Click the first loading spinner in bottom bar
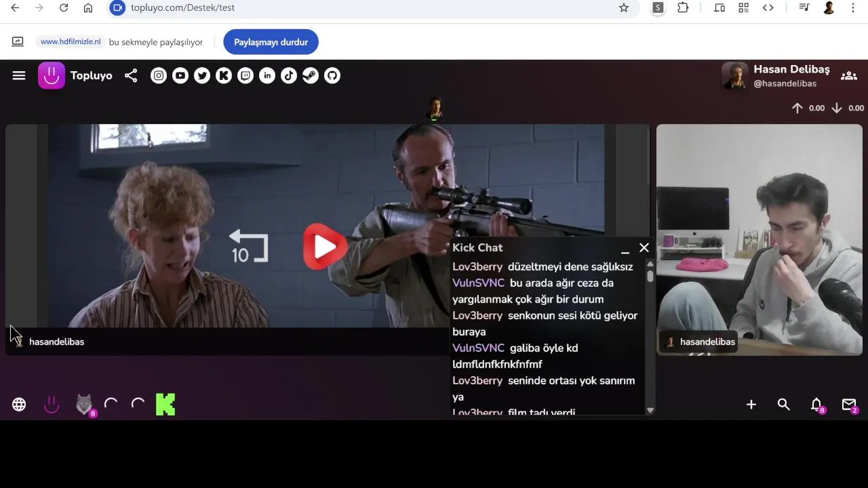The image size is (868, 488). click(111, 405)
